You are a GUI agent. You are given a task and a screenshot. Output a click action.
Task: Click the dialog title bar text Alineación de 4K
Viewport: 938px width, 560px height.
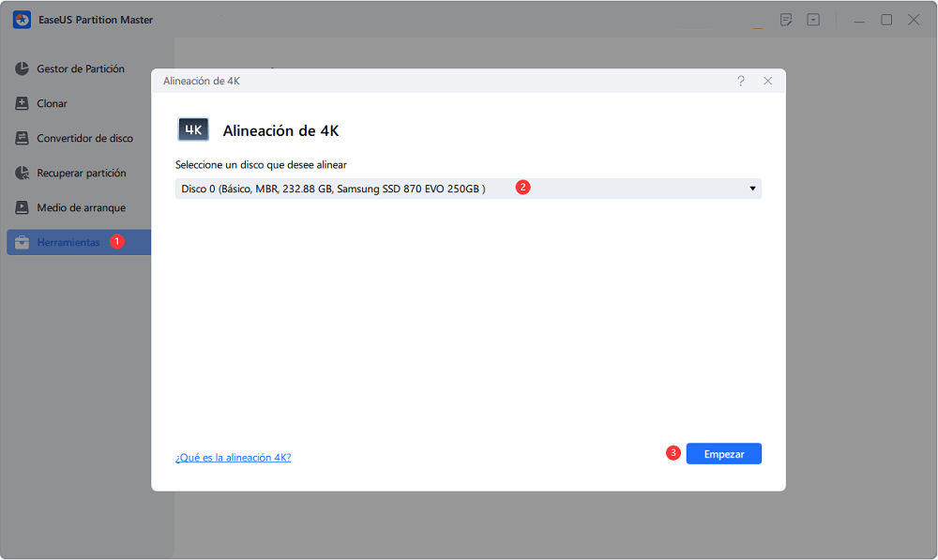(202, 81)
